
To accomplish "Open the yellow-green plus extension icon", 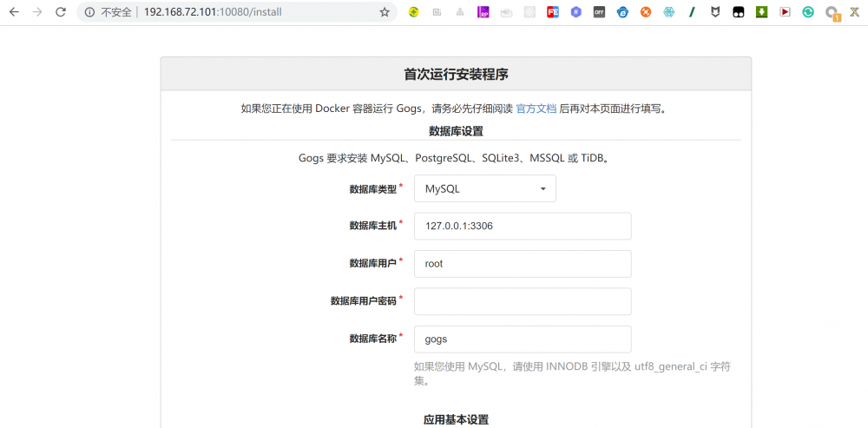I will coord(413,12).
